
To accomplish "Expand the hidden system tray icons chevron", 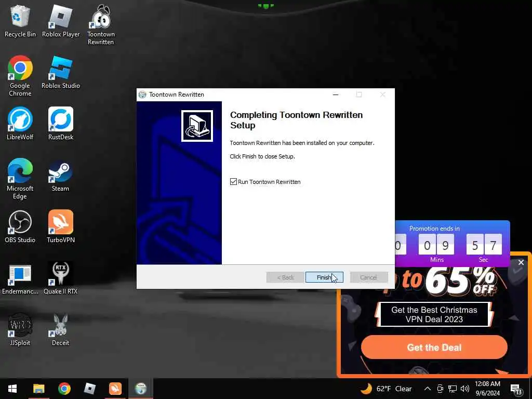I will click(x=428, y=389).
